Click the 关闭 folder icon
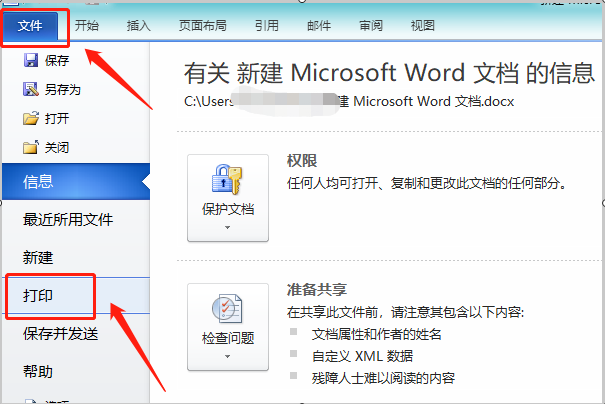Screen dimensions: 605x404 (x=31, y=147)
